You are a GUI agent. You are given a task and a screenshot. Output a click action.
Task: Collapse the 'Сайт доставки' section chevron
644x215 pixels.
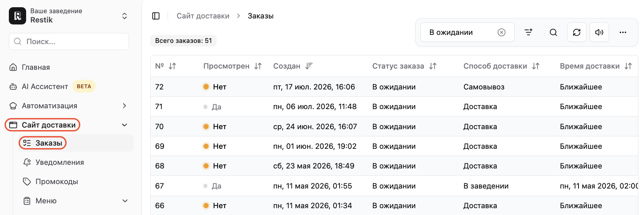click(125, 125)
